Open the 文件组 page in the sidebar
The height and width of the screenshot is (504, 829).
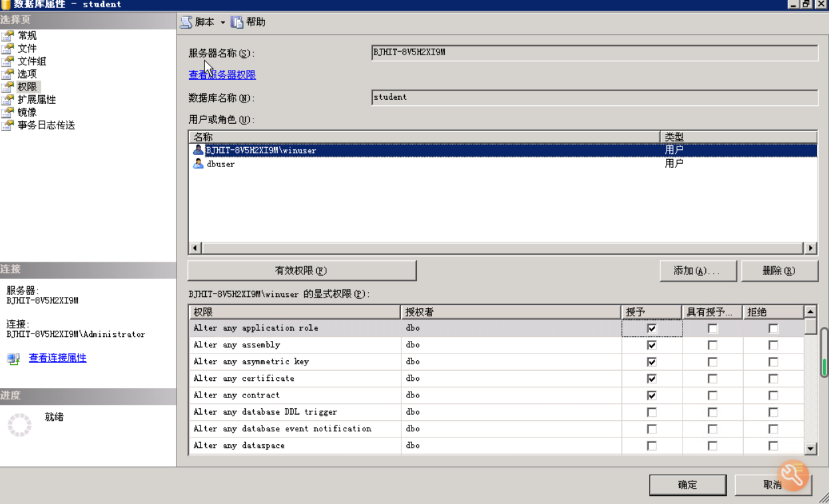31,61
